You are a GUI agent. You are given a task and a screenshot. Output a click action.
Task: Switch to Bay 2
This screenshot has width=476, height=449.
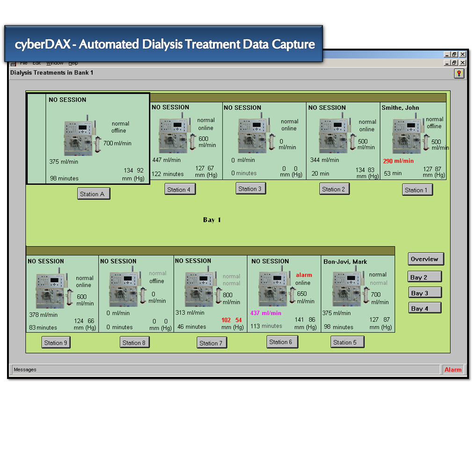pos(425,276)
